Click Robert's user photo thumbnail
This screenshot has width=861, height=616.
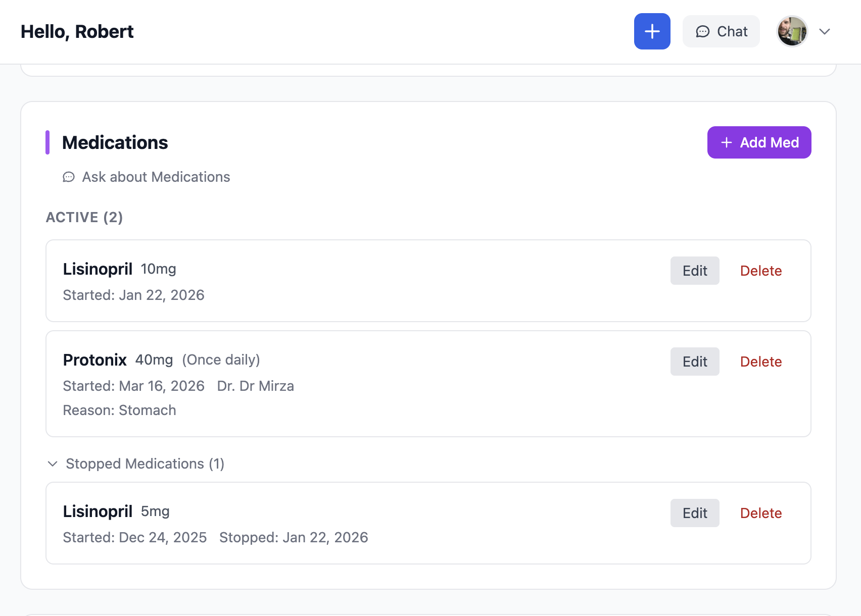coord(792,31)
